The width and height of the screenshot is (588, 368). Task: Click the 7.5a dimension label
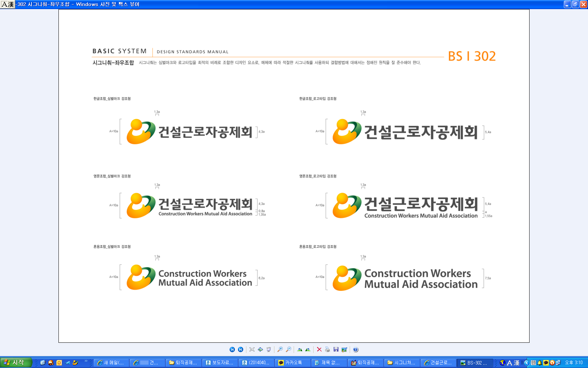coord(488,278)
